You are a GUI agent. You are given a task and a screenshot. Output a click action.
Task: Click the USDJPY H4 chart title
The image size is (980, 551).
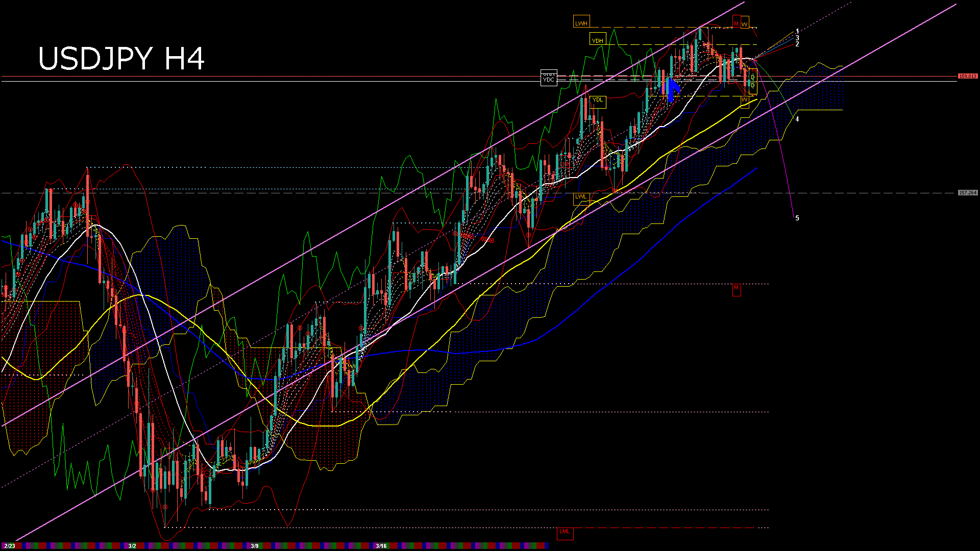point(121,58)
